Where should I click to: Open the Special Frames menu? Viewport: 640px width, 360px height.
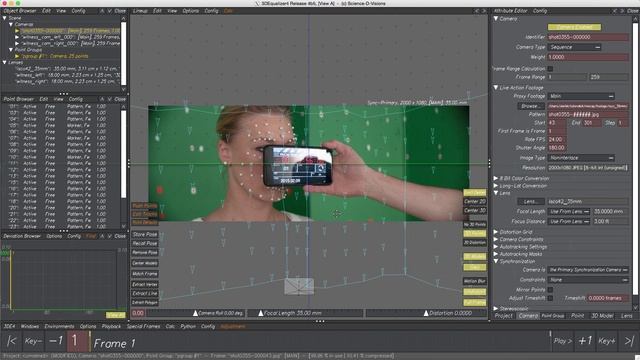143,327
